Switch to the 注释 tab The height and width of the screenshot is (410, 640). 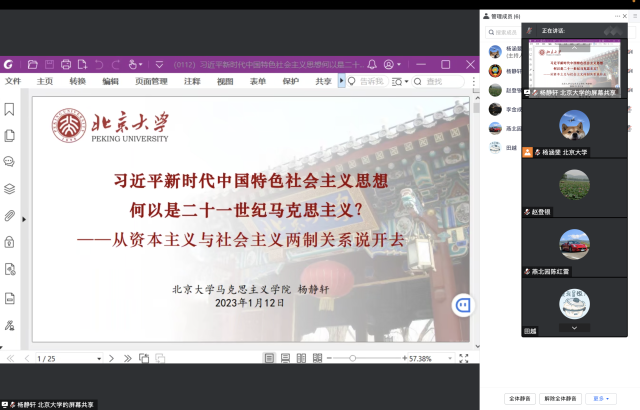click(x=192, y=81)
